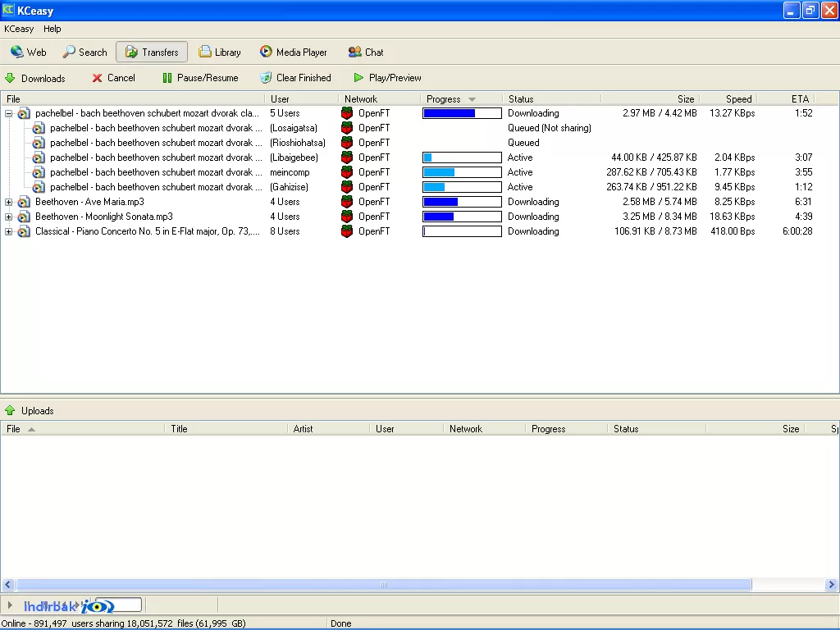Screen dimensions: 840x630
Task: Click the Cancel button label
Action: (121, 78)
